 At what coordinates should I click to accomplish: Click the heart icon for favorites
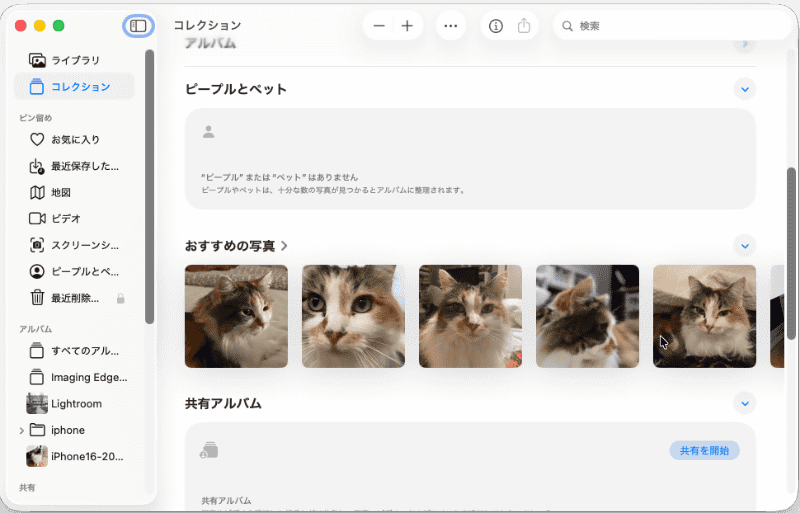37,139
